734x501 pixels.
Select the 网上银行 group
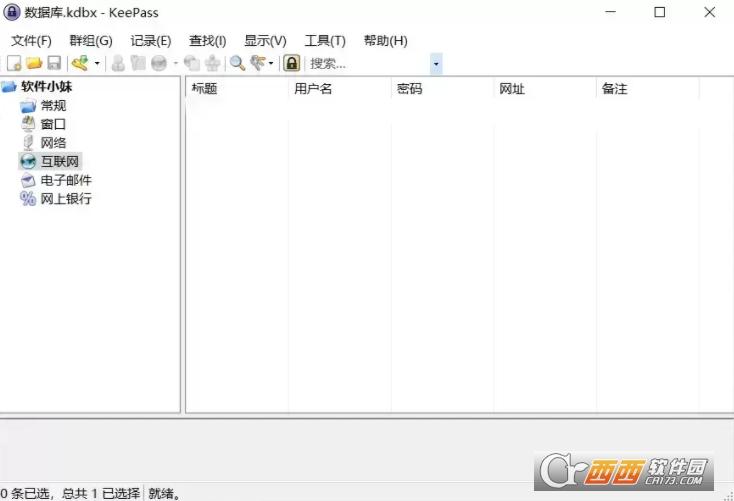coord(66,199)
